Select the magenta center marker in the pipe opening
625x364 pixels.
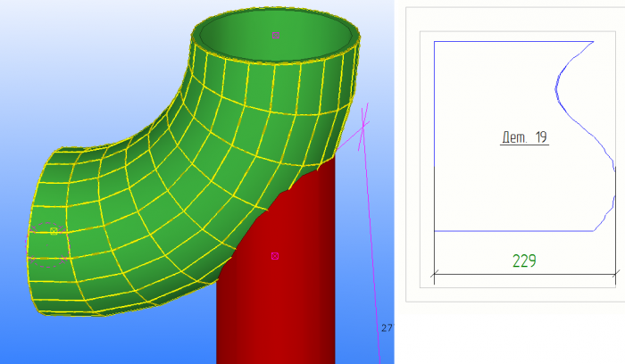click(275, 36)
